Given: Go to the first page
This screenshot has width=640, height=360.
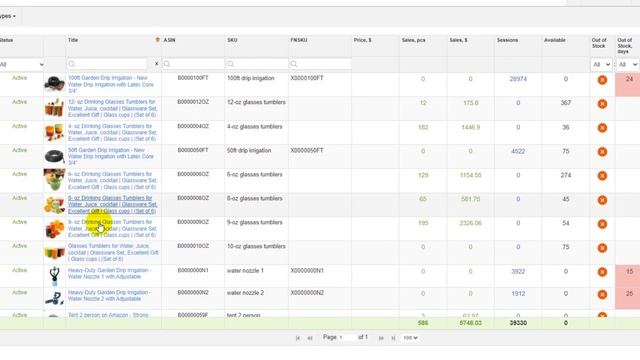Looking at the screenshot, I should tap(298, 338).
